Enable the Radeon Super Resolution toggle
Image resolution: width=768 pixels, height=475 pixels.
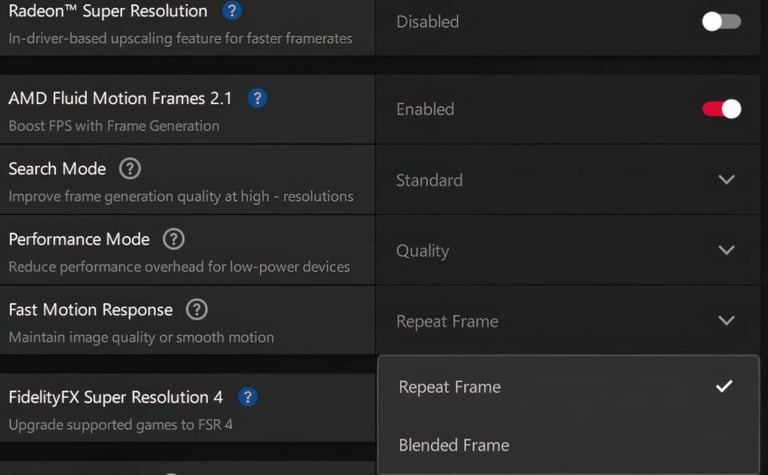pyautogui.click(x=721, y=21)
